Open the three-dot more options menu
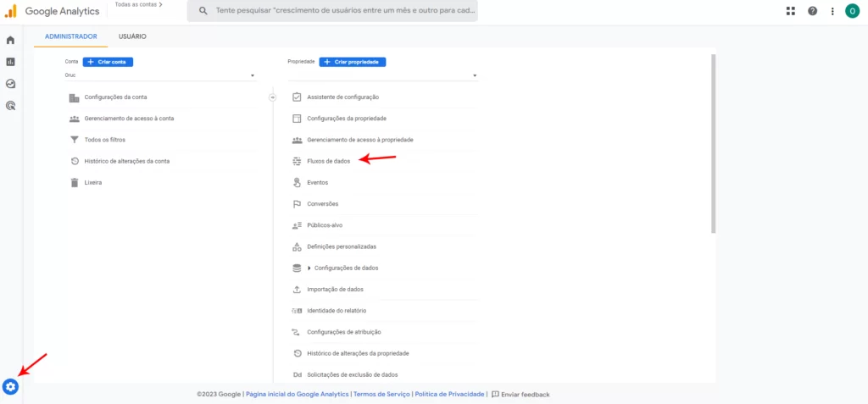868x404 pixels. coord(832,11)
